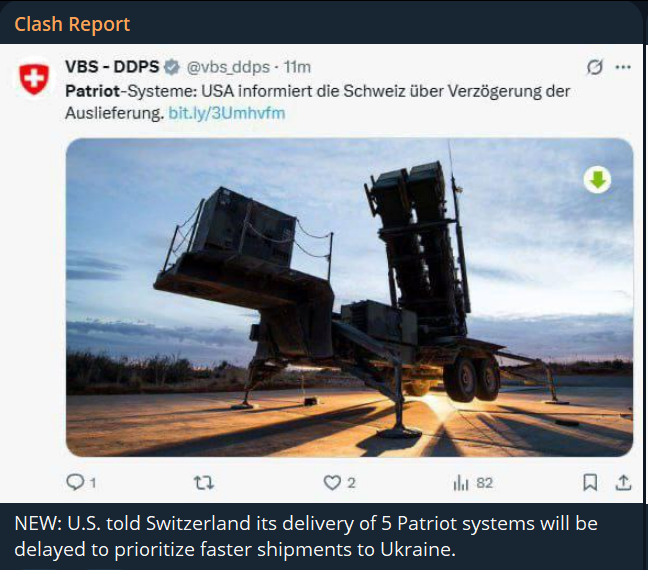Click the share upload icon
Viewport: 648px width, 570px height.
[x=623, y=482]
